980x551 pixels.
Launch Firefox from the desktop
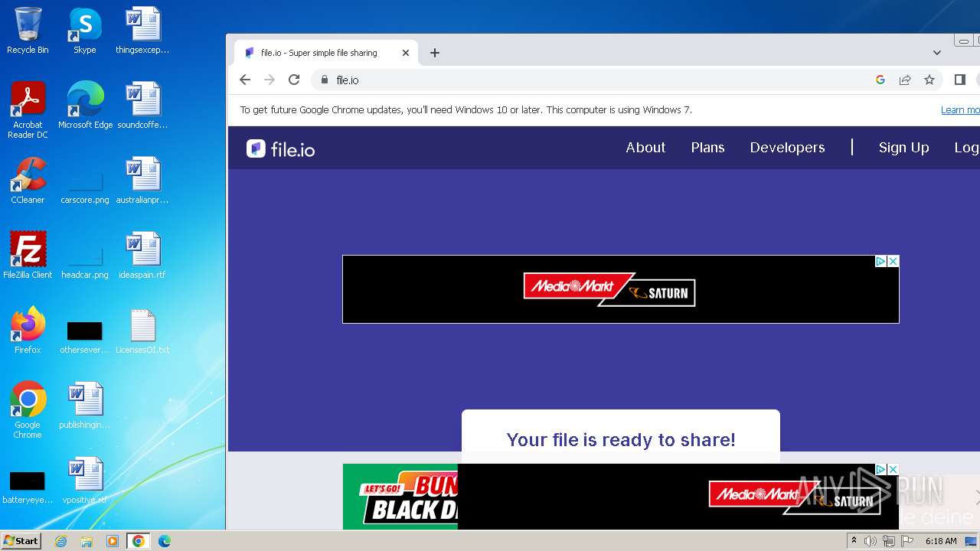pyautogui.click(x=28, y=330)
